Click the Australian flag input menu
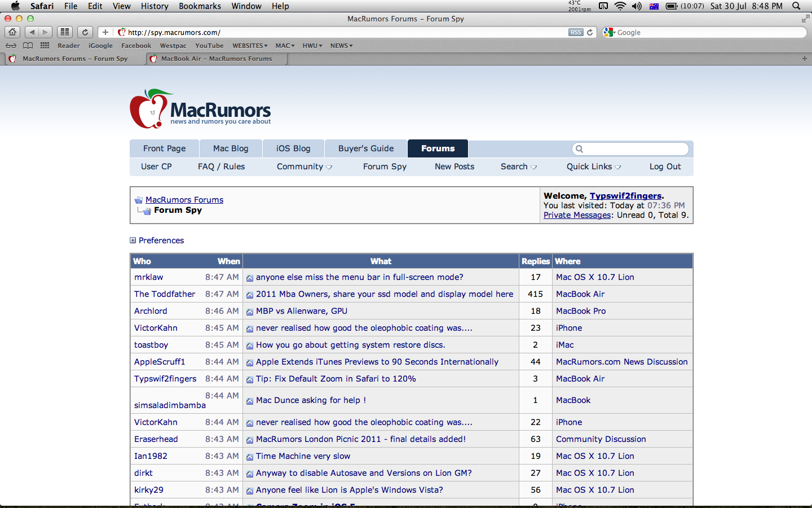 click(x=654, y=6)
